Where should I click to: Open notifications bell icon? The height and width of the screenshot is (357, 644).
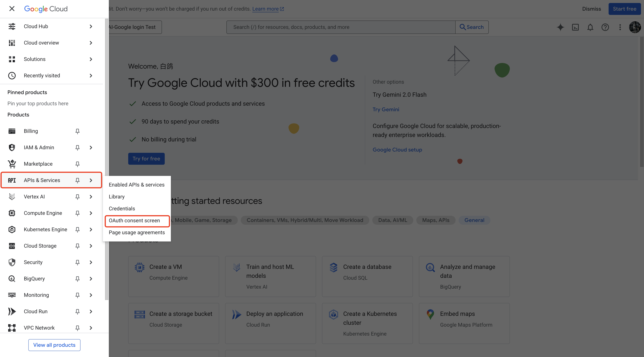[590, 27]
